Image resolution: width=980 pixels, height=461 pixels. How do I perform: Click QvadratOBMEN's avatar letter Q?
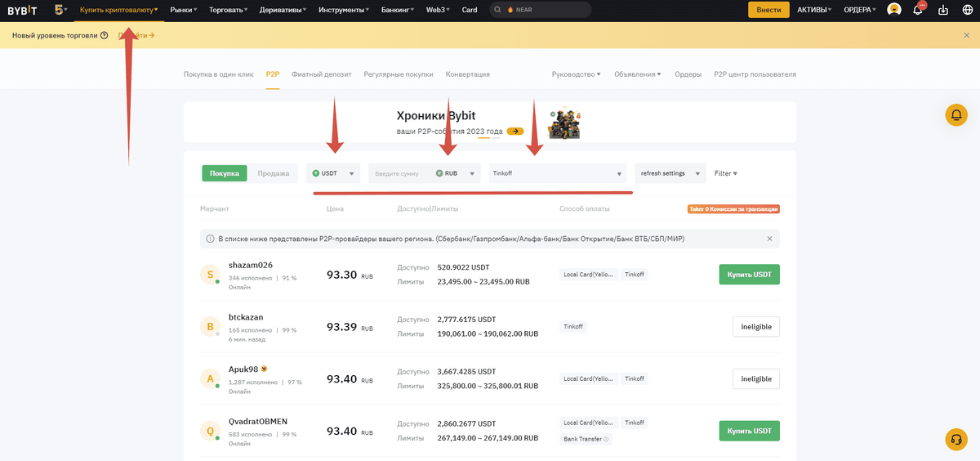point(210,431)
